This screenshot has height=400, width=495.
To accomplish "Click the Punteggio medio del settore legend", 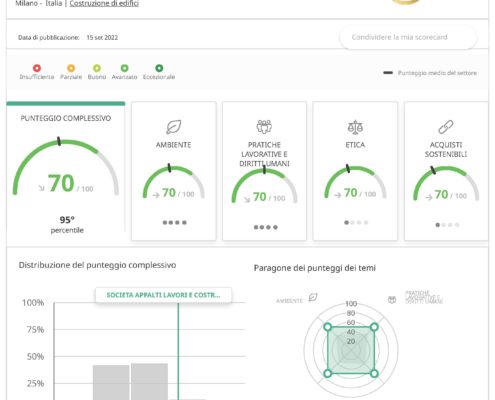I will [x=430, y=73].
